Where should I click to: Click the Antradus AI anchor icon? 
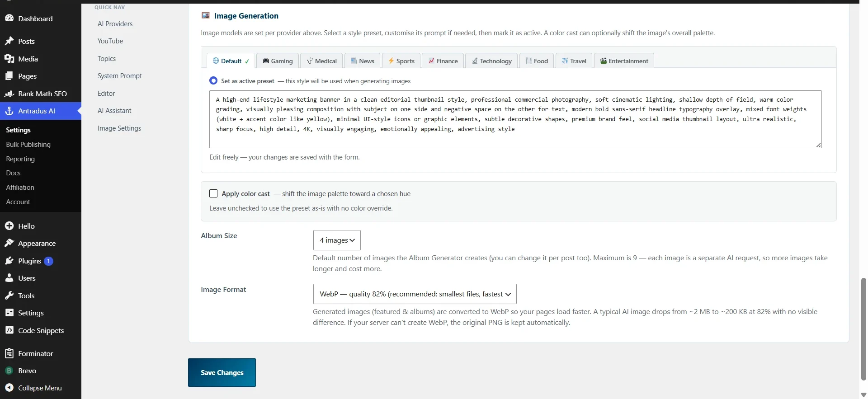[x=9, y=111]
